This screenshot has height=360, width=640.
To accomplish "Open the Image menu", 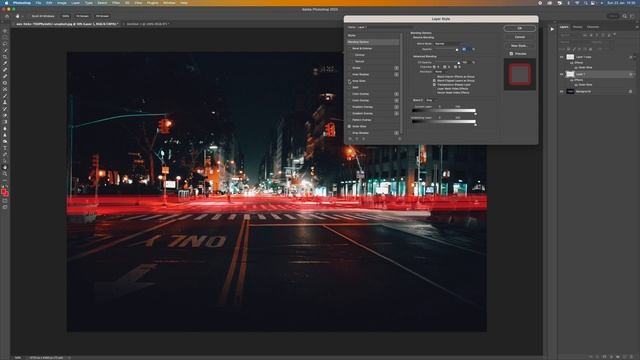I will click(x=62, y=3).
